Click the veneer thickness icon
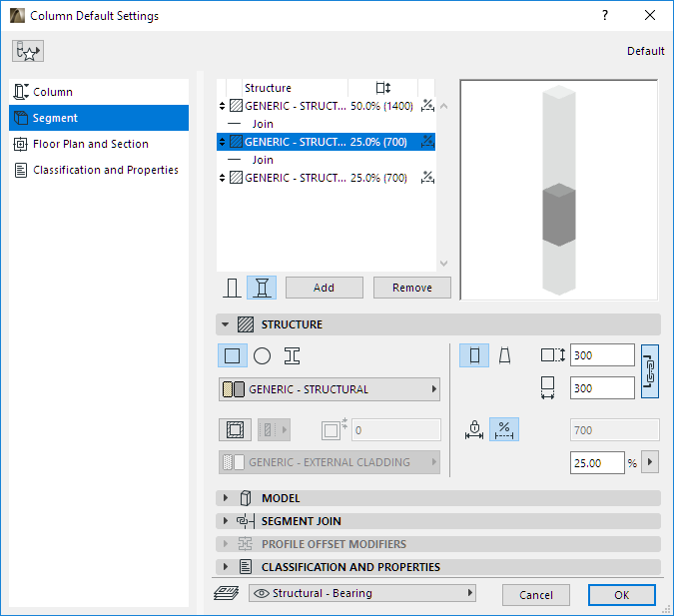 click(334, 429)
